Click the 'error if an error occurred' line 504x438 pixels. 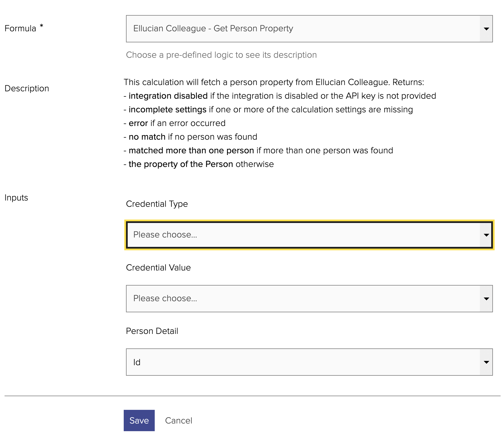175,123
